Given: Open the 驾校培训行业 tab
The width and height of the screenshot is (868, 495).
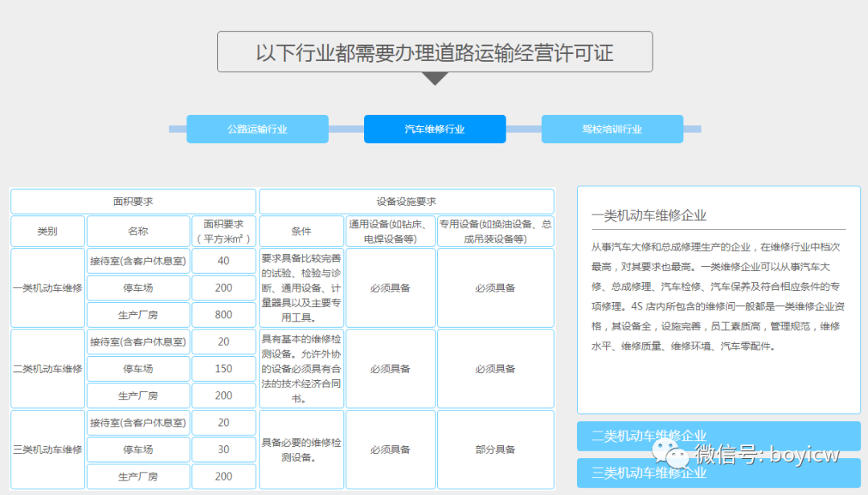Looking at the screenshot, I should pyautogui.click(x=612, y=129).
